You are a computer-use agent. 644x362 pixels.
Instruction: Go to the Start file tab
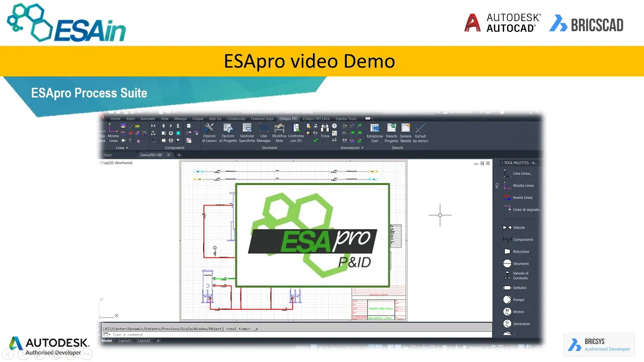point(108,155)
